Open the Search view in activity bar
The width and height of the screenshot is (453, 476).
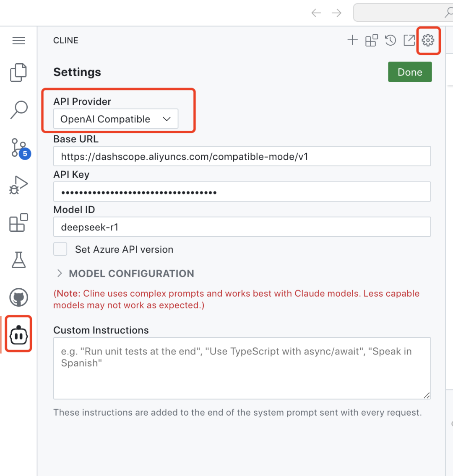point(18,110)
